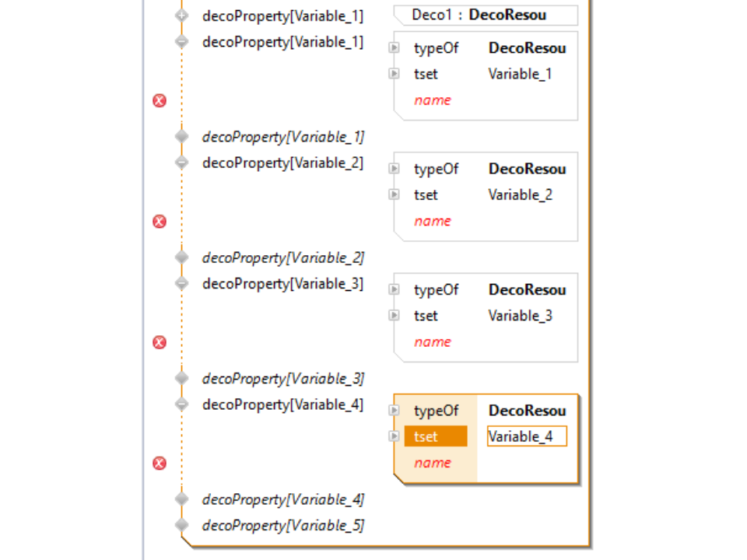Screen dimensions: 747x560
Task: Click diamond node icon before decoProperty[Variable_5]
Action: 182,526
